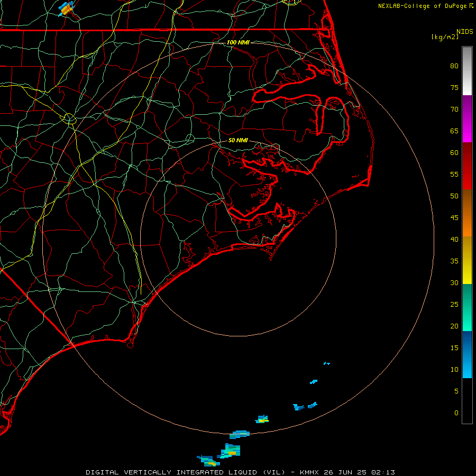Viewport: 476px width, 476px height.
Task: Pick the magenta-purple segment of the color bar
Action: pyautogui.click(x=467, y=118)
